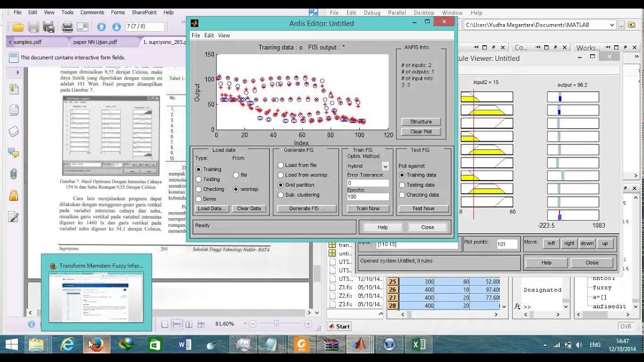This screenshot has height=362, width=644.
Task: Click MATLAB parent folder icon
Action: tap(632, 25)
